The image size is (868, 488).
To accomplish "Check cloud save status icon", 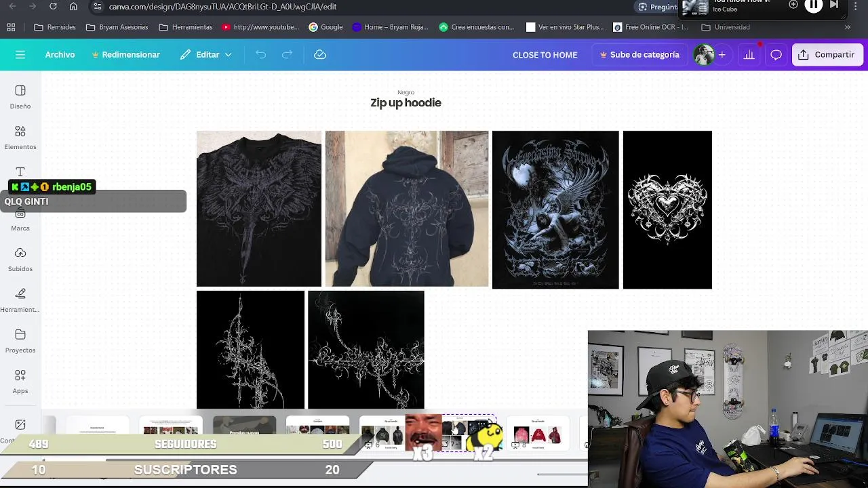I will click(320, 55).
